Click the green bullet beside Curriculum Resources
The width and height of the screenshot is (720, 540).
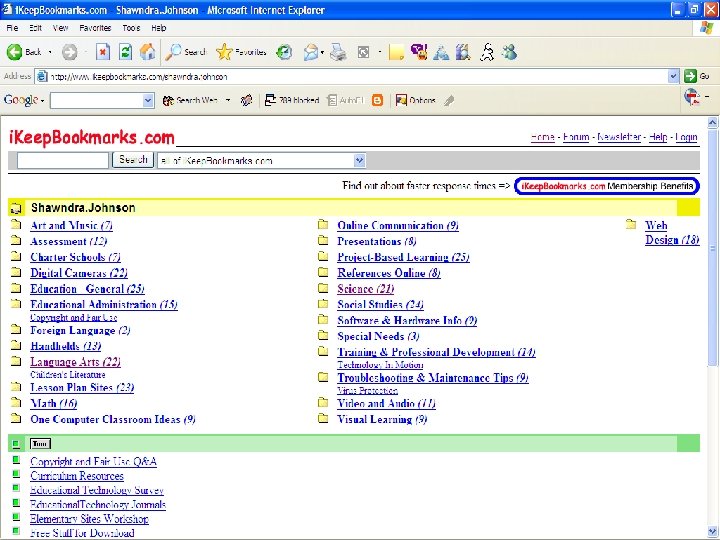(x=16, y=473)
